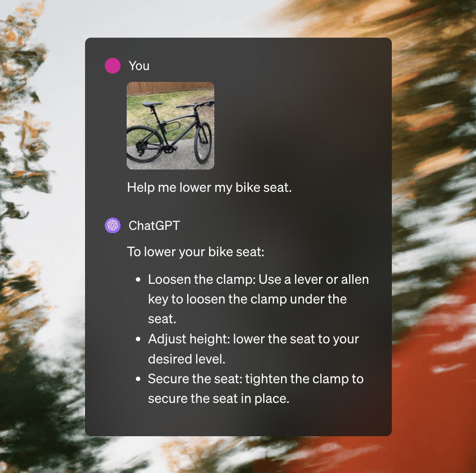
Task: Select the "ChatGPT" sender name
Action: click(x=154, y=226)
